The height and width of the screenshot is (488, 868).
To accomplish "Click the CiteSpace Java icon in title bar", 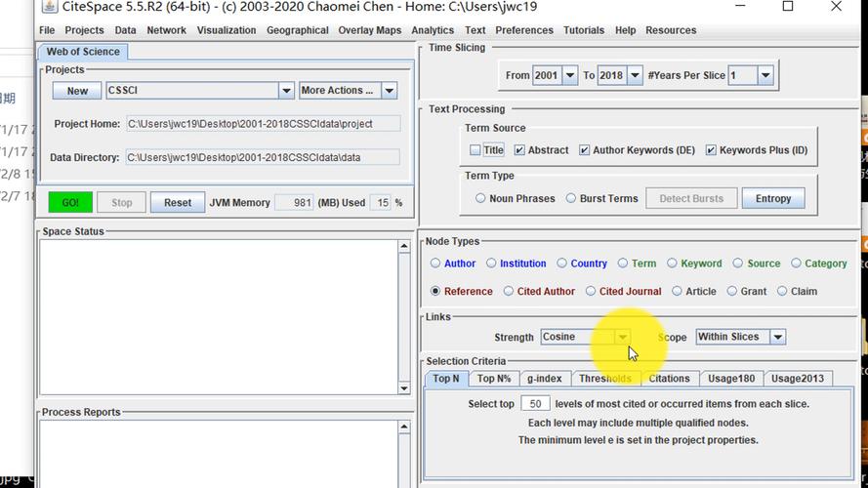I will click(49, 8).
